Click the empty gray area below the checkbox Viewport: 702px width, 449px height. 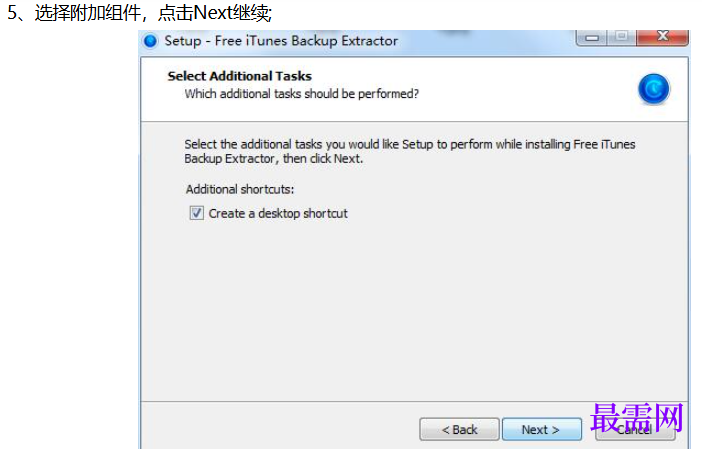(x=414, y=309)
